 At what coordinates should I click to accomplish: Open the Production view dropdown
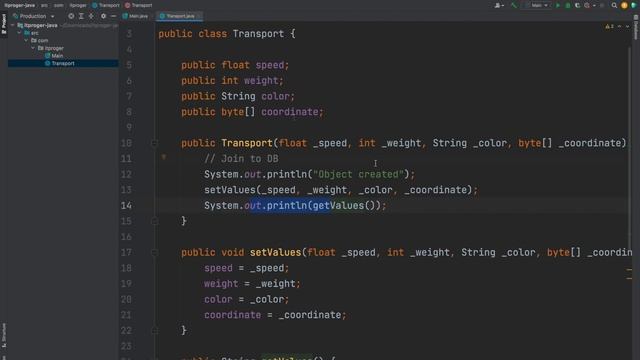coord(33,16)
